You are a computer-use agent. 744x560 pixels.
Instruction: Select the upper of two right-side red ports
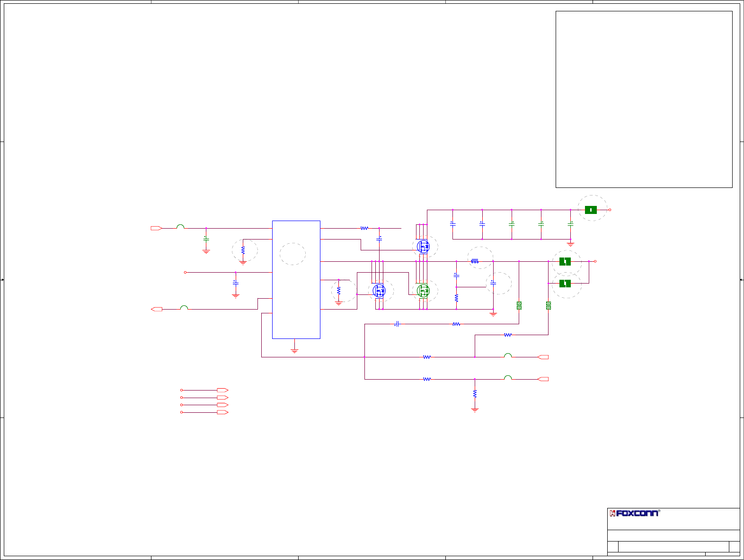pyautogui.click(x=543, y=357)
